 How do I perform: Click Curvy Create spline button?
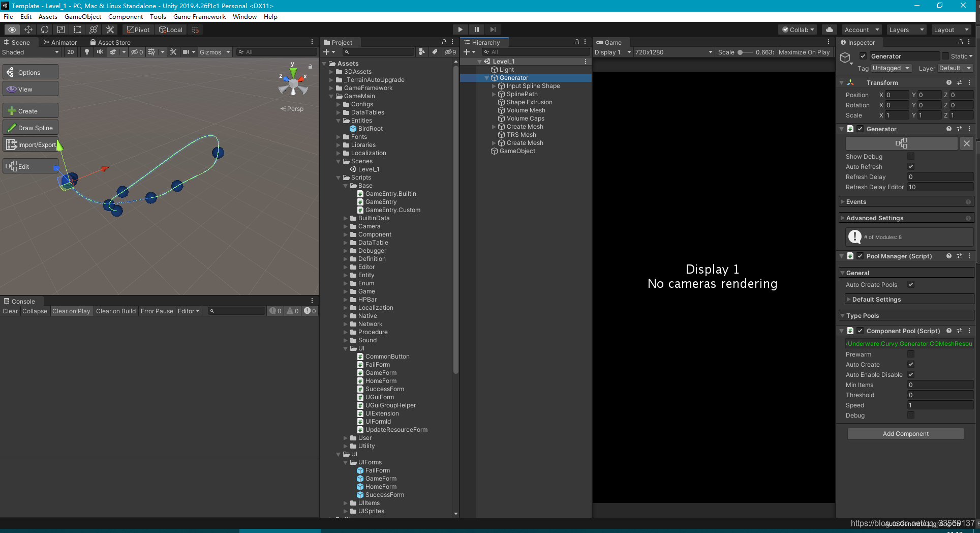[30, 111]
